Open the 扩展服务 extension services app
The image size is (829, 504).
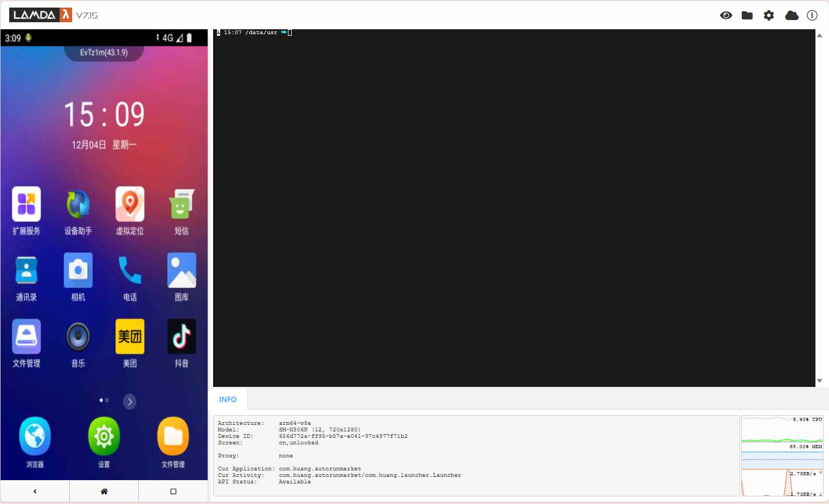26,204
